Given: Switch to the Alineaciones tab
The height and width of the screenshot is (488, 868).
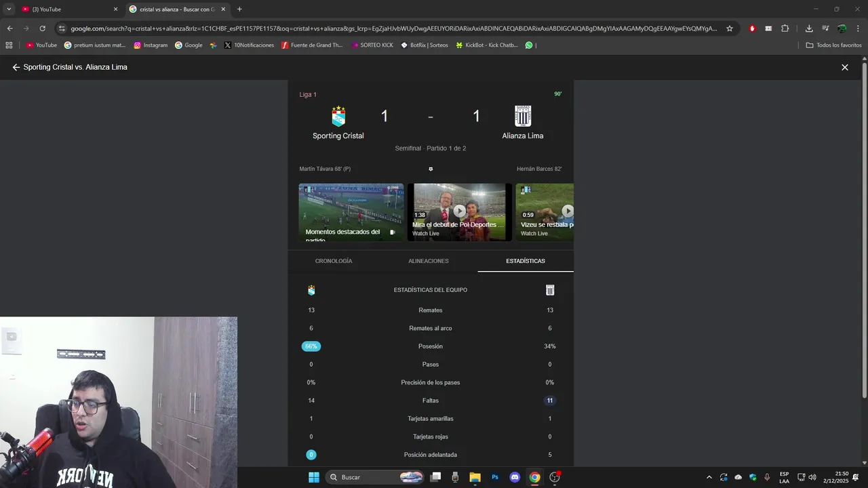Looking at the screenshot, I should coord(429,261).
